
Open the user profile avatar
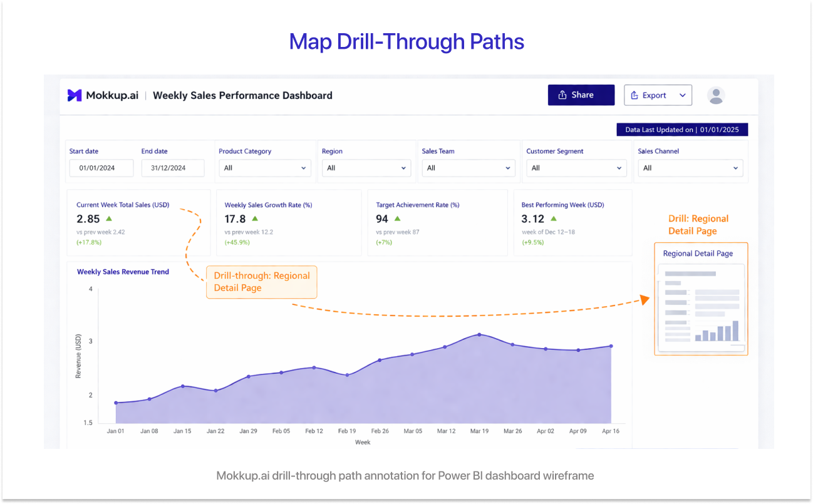click(x=716, y=95)
